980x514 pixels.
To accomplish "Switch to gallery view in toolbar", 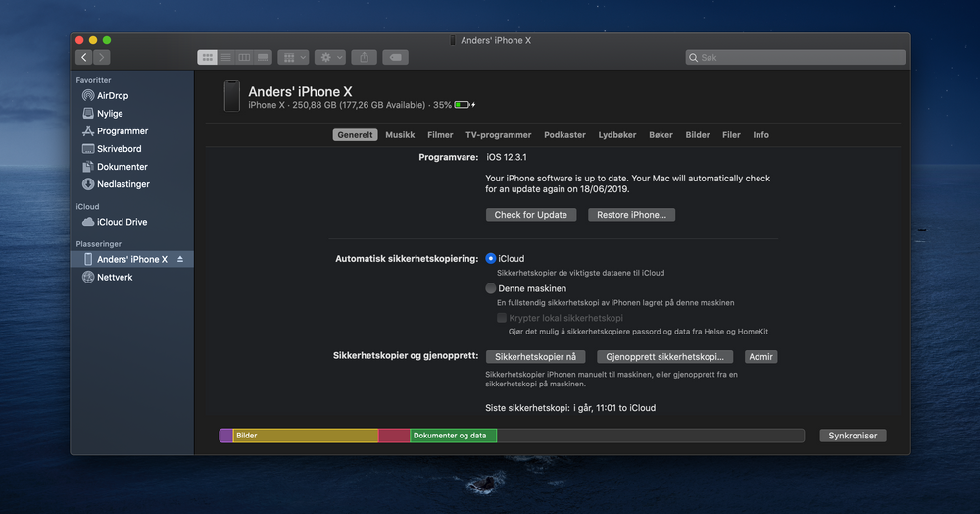I will click(263, 58).
